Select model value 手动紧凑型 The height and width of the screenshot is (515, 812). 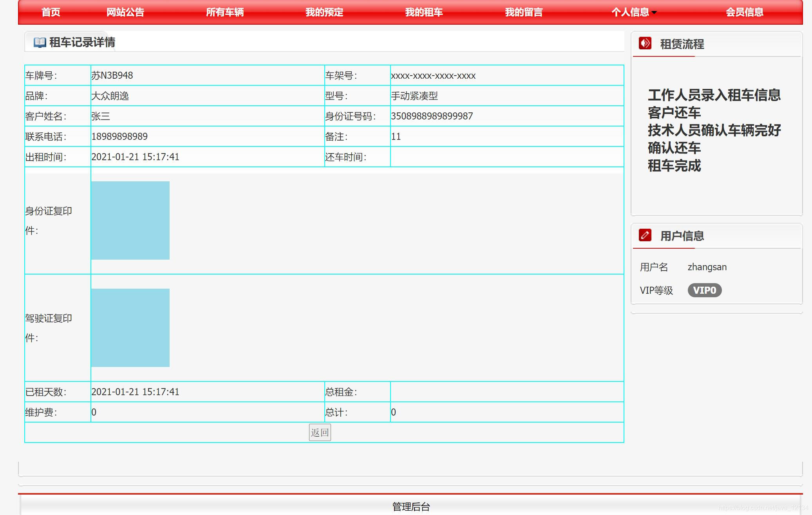[414, 96]
